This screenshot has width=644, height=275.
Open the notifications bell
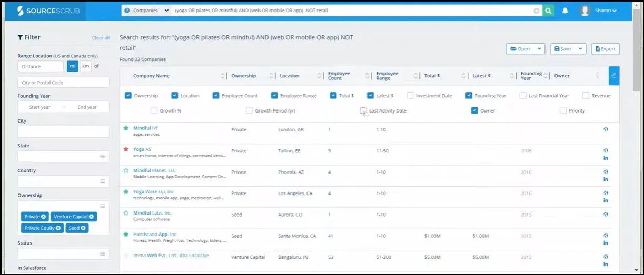tap(565, 11)
